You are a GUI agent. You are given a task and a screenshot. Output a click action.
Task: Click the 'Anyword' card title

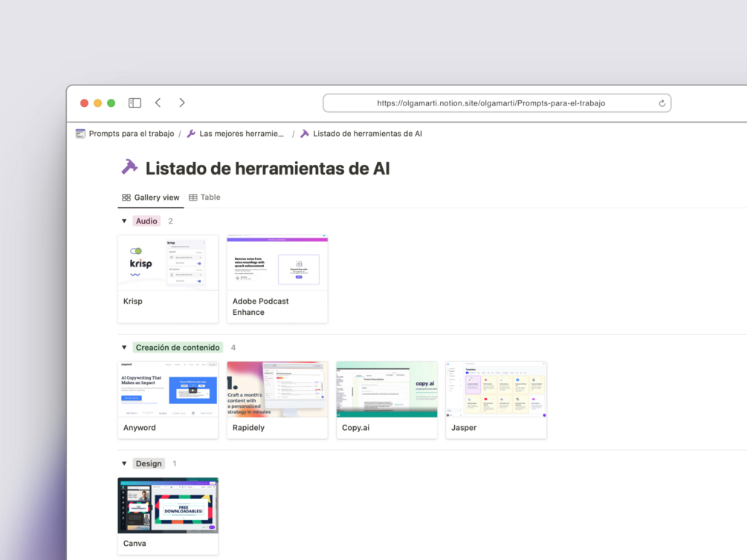[x=140, y=428]
